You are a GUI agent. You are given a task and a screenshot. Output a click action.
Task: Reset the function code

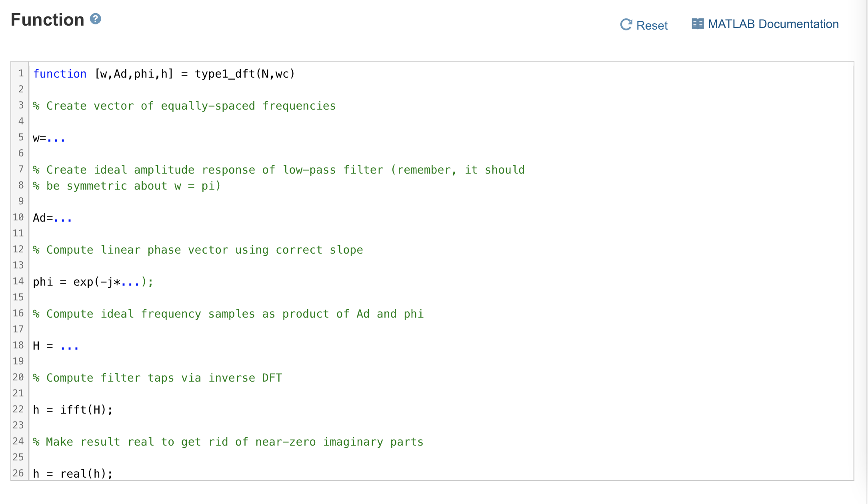pos(644,25)
